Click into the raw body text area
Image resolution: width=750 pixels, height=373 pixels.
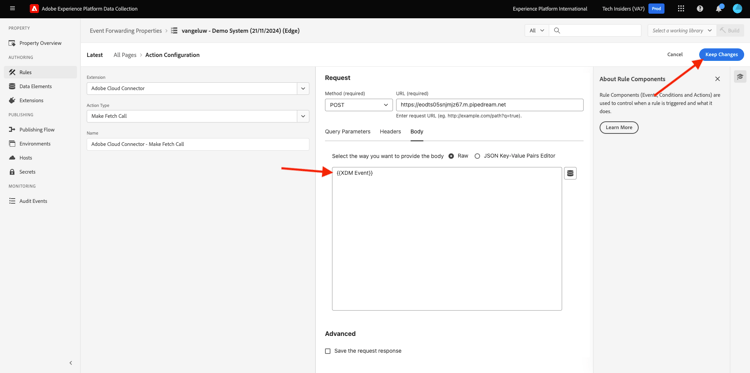point(447,239)
